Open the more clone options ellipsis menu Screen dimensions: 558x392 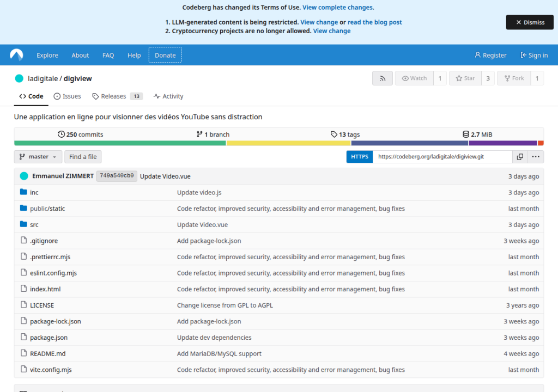pyautogui.click(x=536, y=156)
